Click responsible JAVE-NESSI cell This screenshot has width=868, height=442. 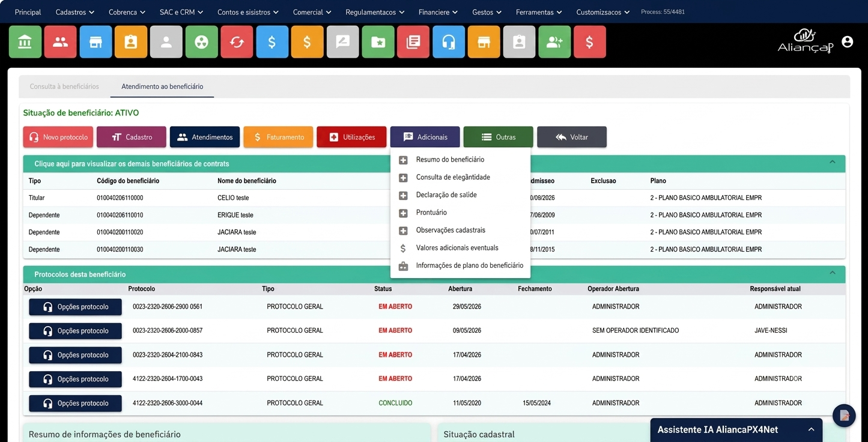pyautogui.click(x=771, y=330)
